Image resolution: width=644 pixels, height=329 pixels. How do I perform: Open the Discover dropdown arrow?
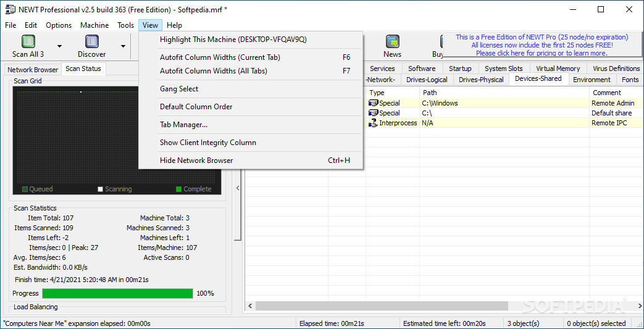coord(123,46)
